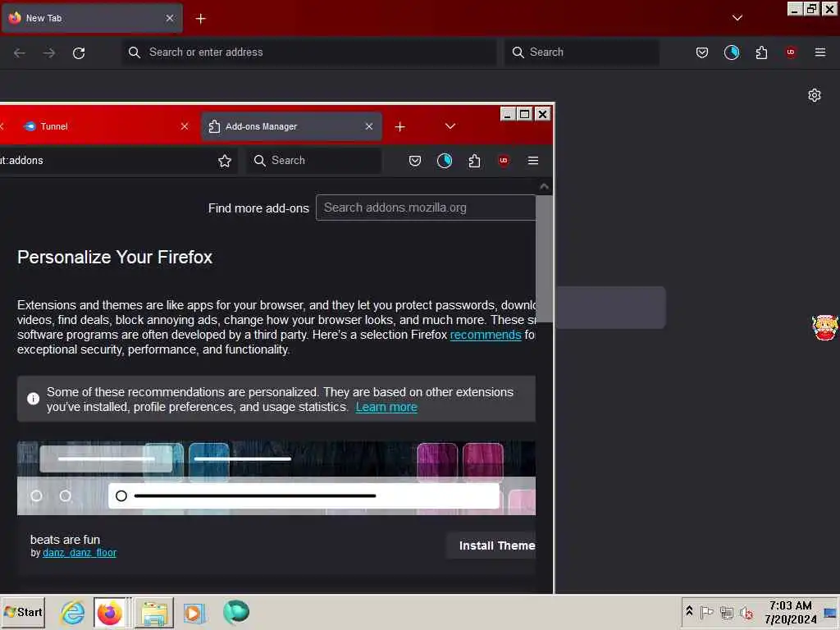Image resolution: width=840 pixels, height=630 pixels.
Task: Click the blue circular extension icon in New Tab window
Action: pos(731,52)
